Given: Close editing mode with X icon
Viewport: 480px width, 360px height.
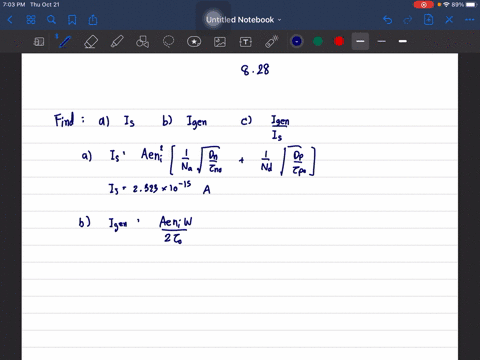Looking at the screenshot, I should coord(449,20).
